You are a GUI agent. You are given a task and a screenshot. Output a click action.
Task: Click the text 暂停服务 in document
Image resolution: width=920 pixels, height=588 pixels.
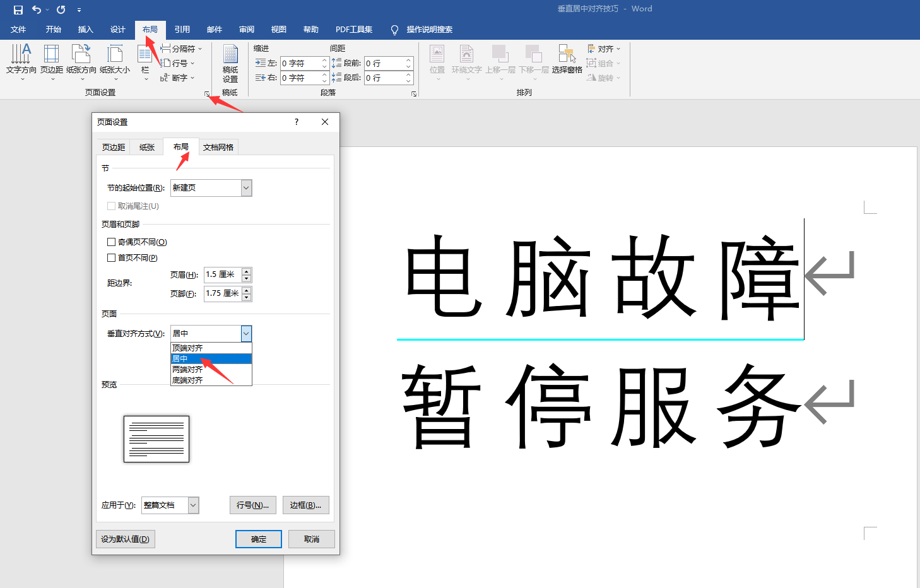coord(601,406)
